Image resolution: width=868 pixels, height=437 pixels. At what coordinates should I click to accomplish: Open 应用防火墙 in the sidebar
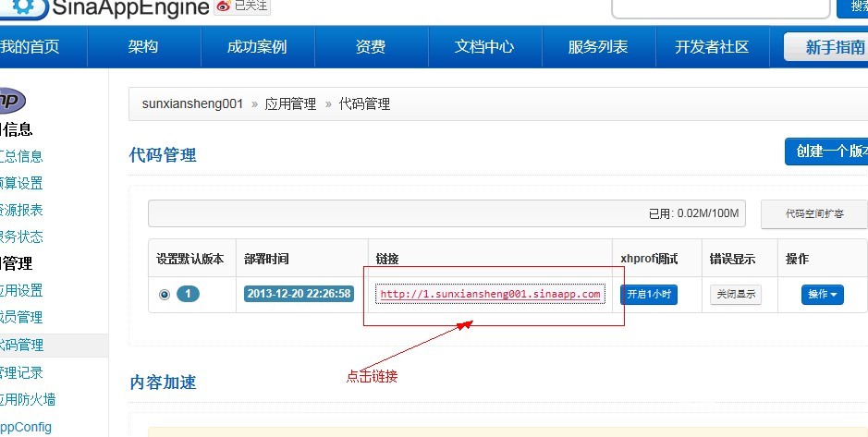pyautogui.click(x=28, y=399)
